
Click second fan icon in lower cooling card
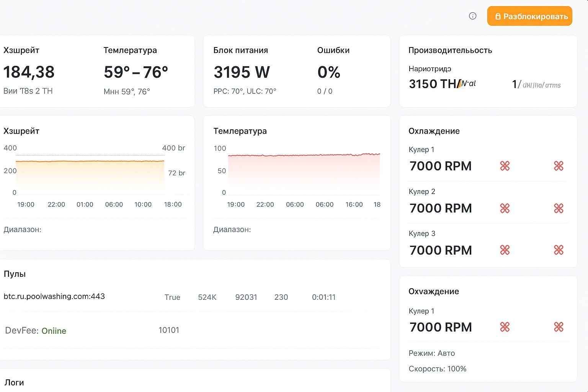559,327
